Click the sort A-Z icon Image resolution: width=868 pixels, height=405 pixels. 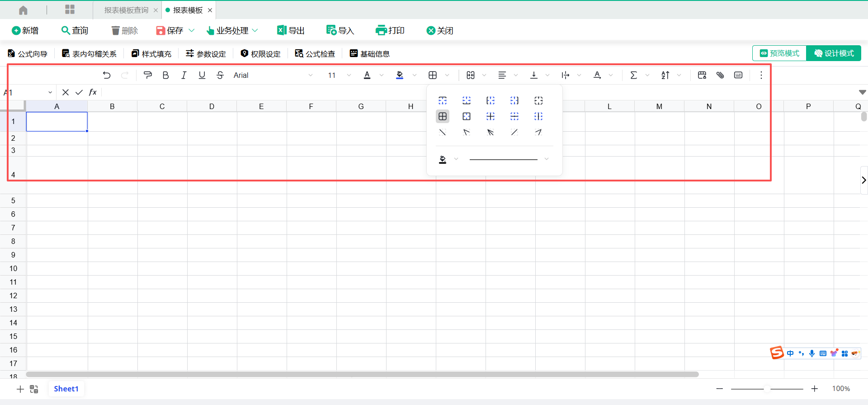coord(665,75)
